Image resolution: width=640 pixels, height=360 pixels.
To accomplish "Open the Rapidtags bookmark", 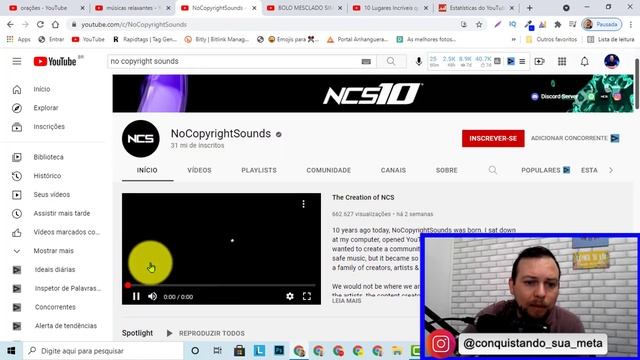I will [x=144, y=40].
